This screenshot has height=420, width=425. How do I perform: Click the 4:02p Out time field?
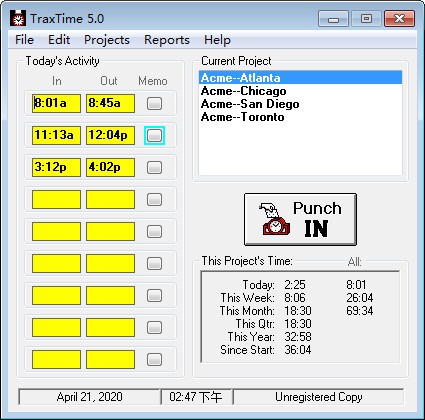click(x=110, y=167)
